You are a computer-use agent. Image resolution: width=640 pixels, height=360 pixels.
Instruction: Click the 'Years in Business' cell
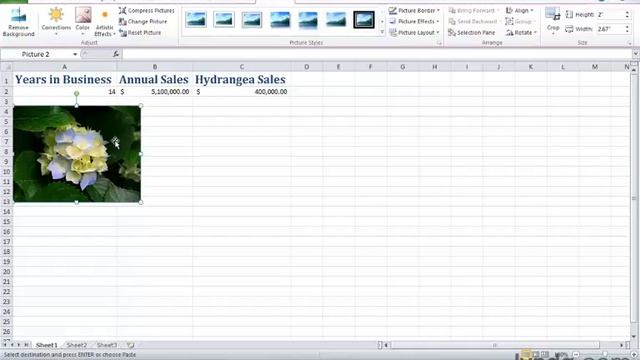[x=64, y=80]
